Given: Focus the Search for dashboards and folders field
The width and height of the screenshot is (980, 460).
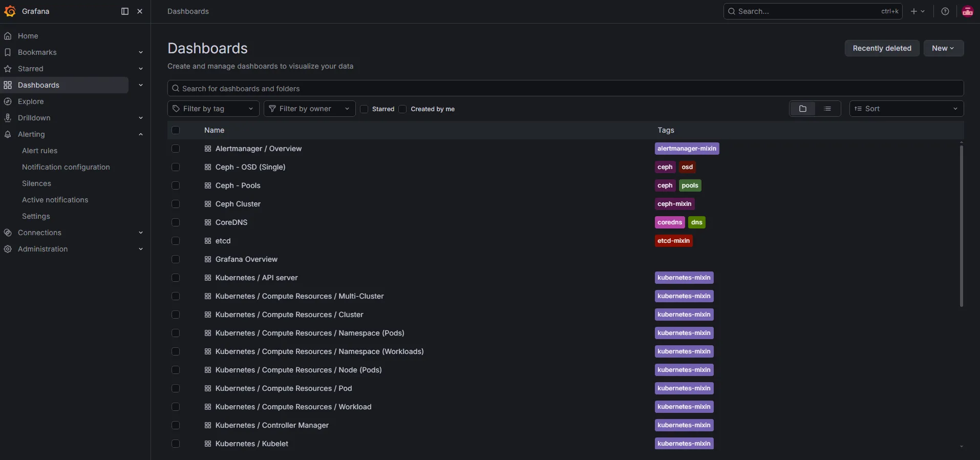Looking at the screenshot, I should pyautogui.click(x=565, y=88).
